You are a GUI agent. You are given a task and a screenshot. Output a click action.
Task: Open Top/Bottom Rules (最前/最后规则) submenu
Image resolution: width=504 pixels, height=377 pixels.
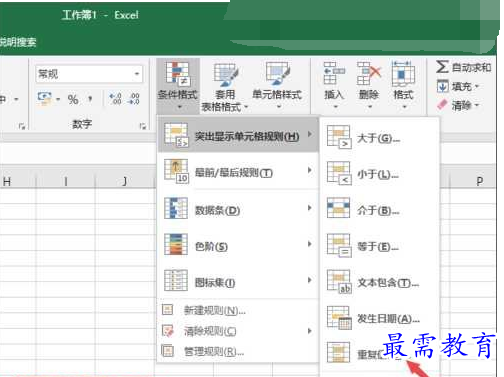point(238,172)
